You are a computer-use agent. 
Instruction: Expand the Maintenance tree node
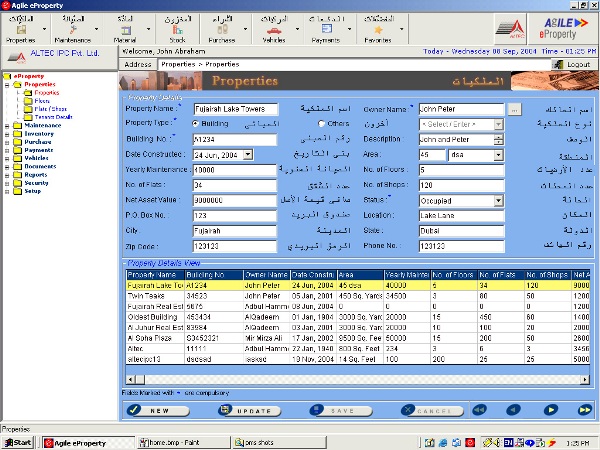(x=7, y=125)
